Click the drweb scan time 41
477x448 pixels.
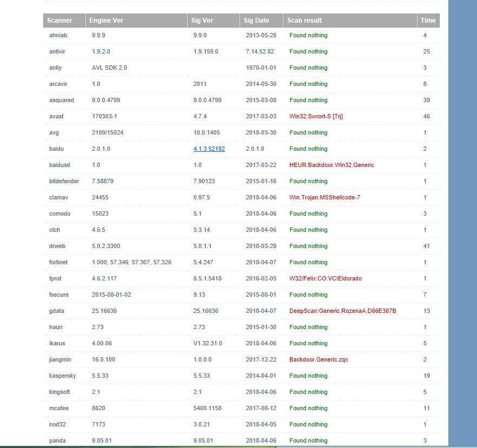pyautogui.click(x=427, y=246)
